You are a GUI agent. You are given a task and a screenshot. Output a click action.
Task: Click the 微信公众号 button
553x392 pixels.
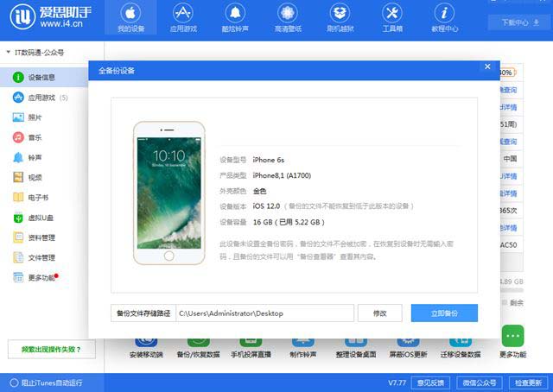point(480,383)
